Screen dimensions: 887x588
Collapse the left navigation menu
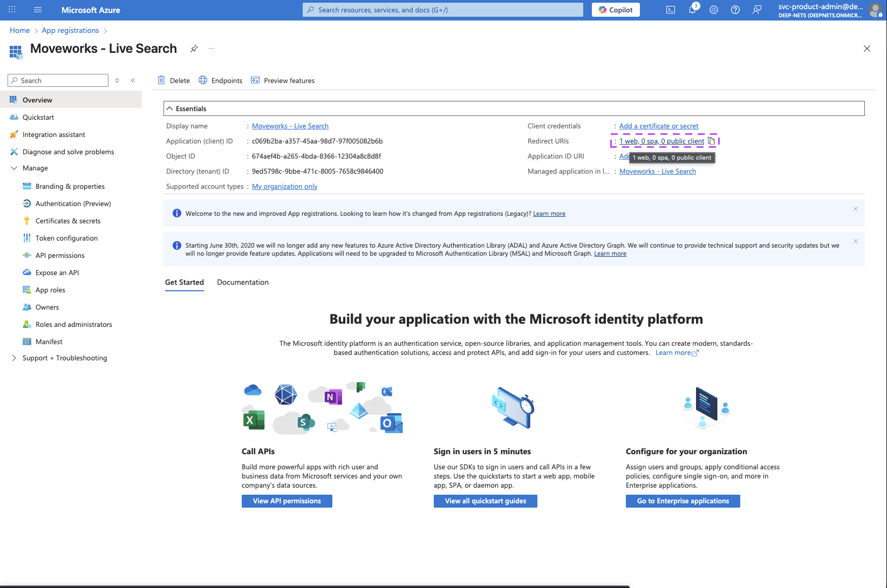(133, 80)
